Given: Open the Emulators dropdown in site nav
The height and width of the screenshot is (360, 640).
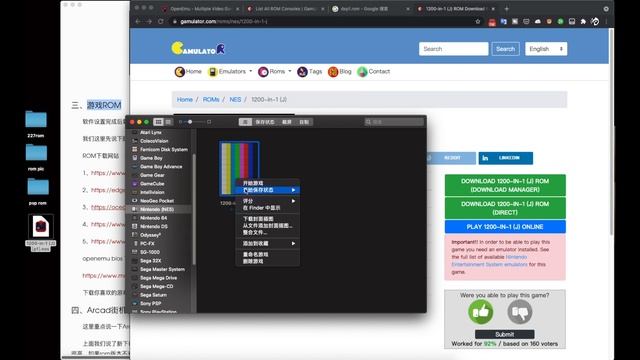Looking at the screenshot, I should 230,71.
